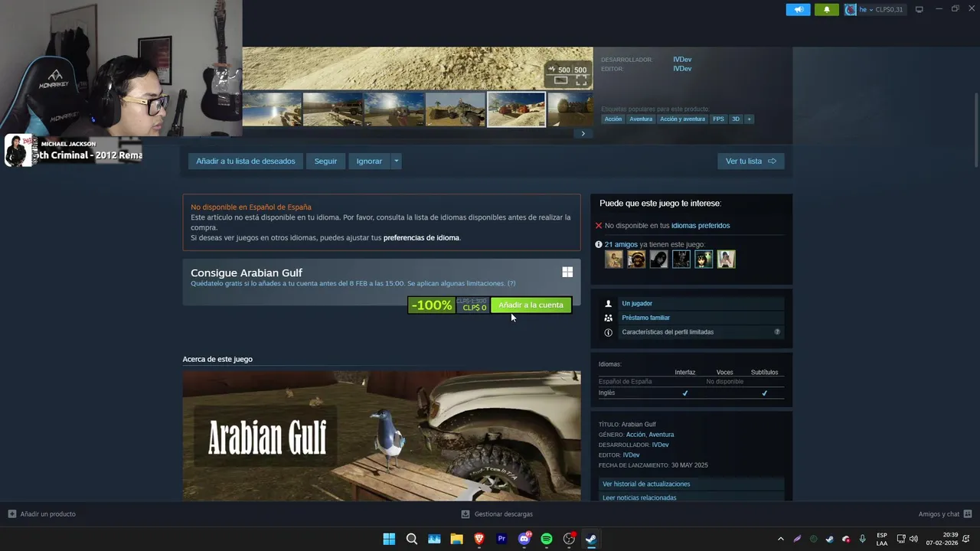Open Spotify from the taskbar
The height and width of the screenshot is (551, 980).
[547, 539]
